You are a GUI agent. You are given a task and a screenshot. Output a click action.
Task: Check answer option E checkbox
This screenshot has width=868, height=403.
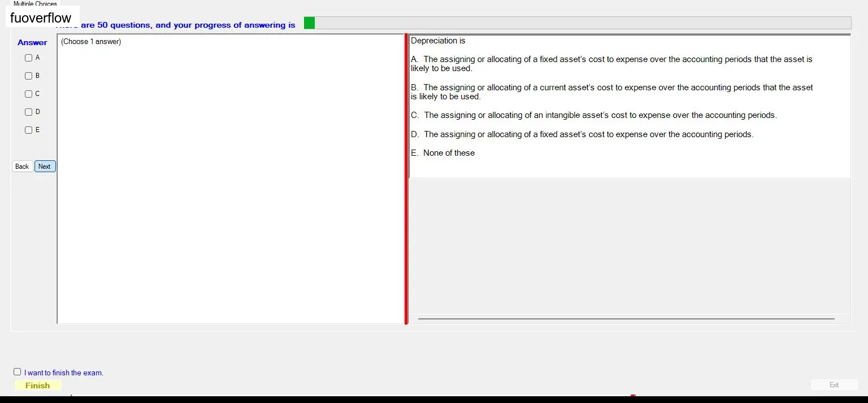[28, 130]
